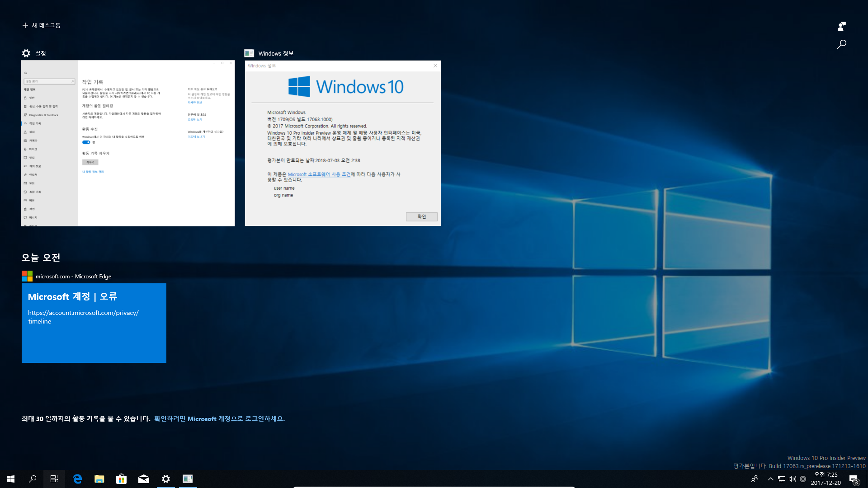This screenshot has height=488, width=868.
Task: Open Action Center notifications icon
Action: coord(854,479)
